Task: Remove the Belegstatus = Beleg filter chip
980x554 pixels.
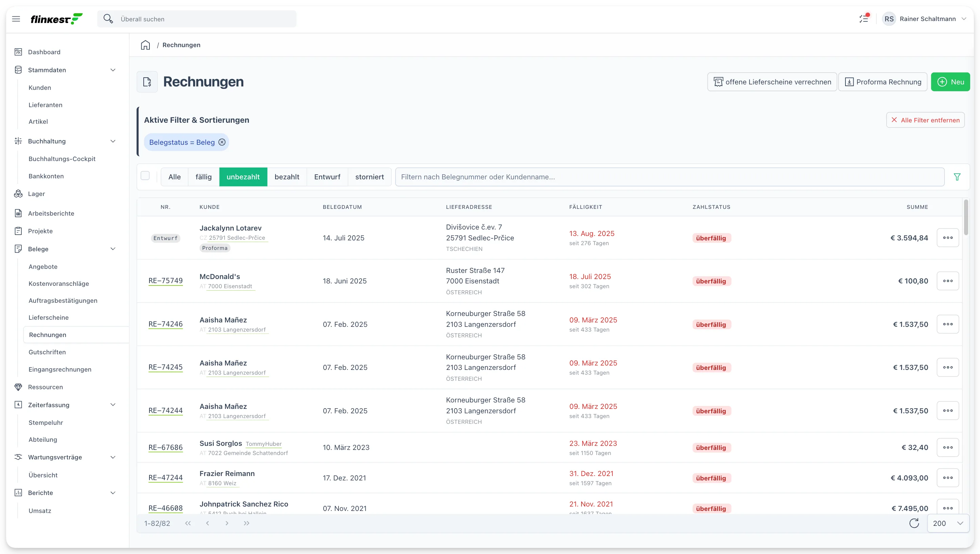Action: pyautogui.click(x=222, y=142)
